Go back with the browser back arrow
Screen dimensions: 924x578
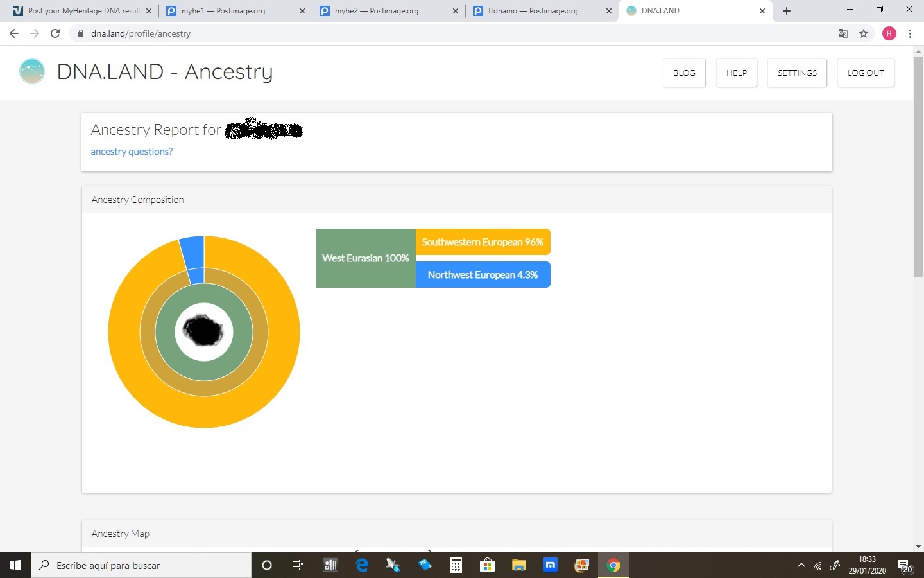tap(14, 33)
